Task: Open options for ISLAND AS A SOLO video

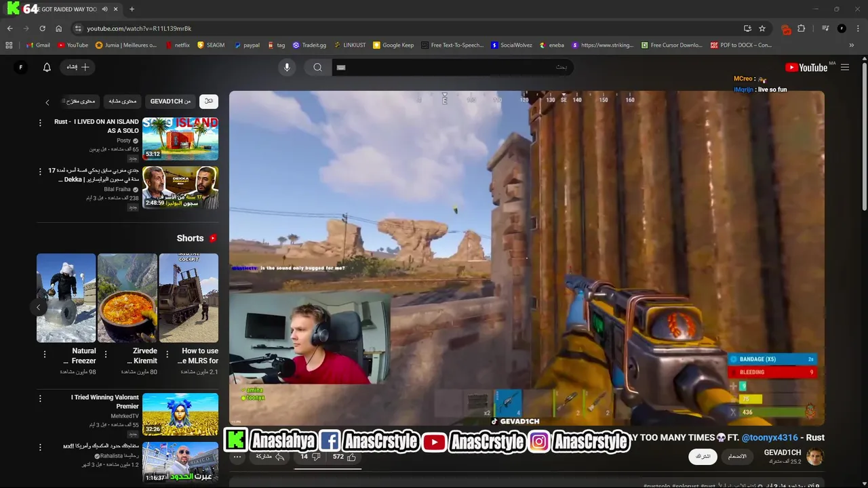Action: pos(40,123)
